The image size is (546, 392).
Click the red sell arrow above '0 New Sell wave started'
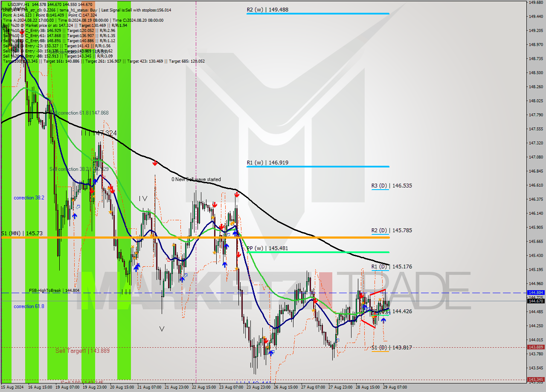click(155, 163)
